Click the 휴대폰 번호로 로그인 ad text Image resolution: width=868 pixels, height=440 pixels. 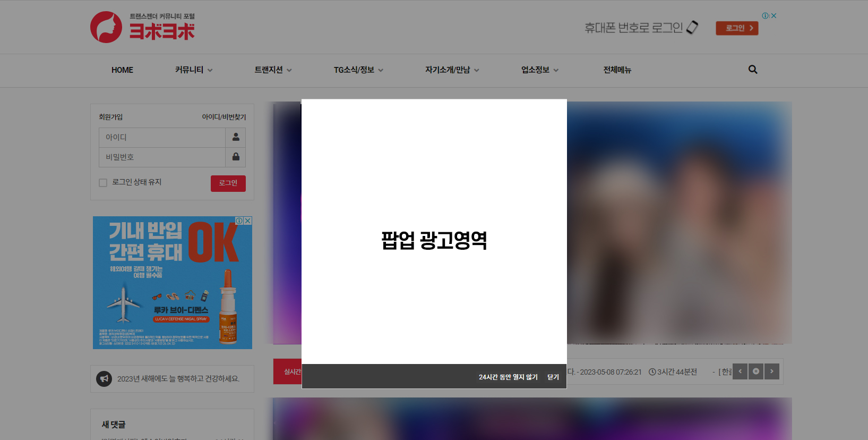pyautogui.click(x=633, y=28)
